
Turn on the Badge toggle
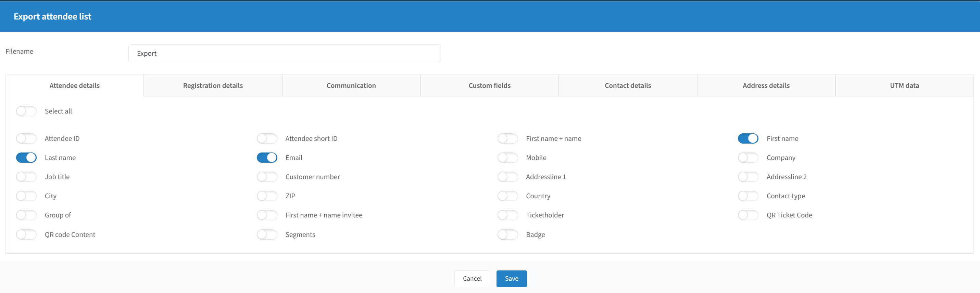507,235
